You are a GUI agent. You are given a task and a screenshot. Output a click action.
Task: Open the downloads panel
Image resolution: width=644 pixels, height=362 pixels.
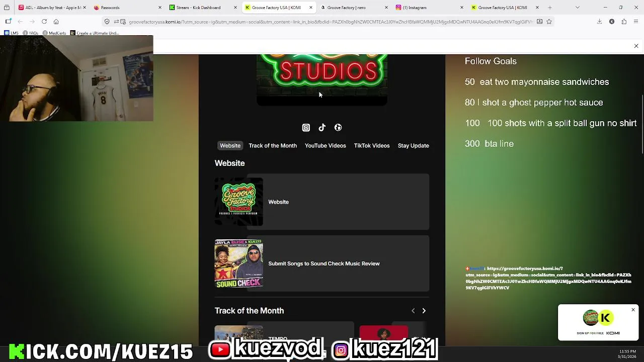(x=599, y=22)
